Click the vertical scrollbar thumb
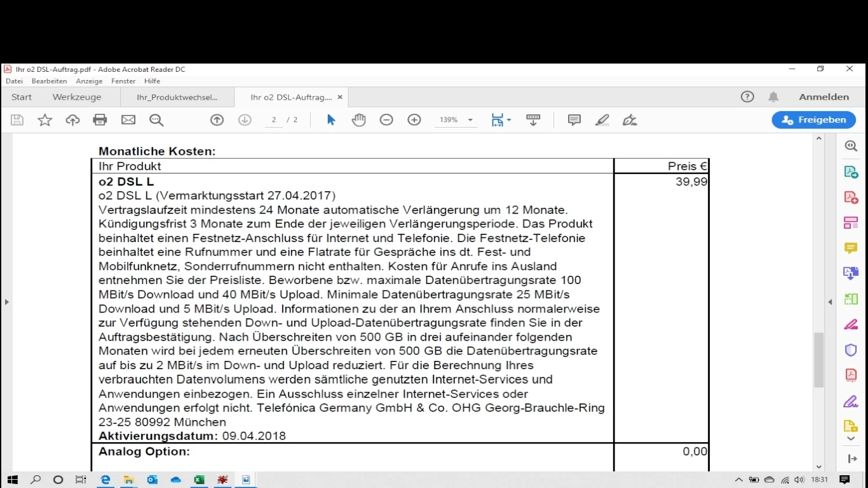Image resolution: width=868 pixels, height=488 pixels. (x=819, y=360)
